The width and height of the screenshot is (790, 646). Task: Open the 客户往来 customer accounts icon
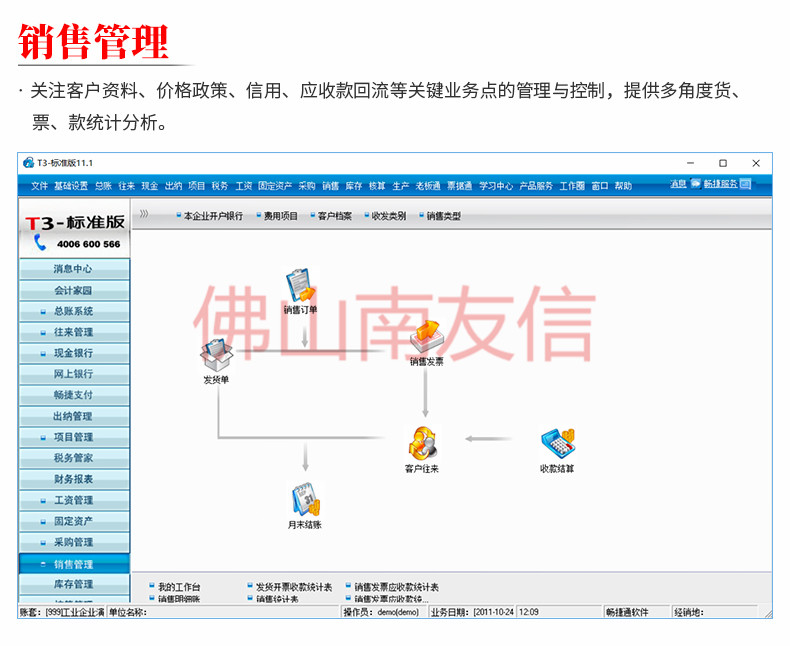click(x=422, y=443)
